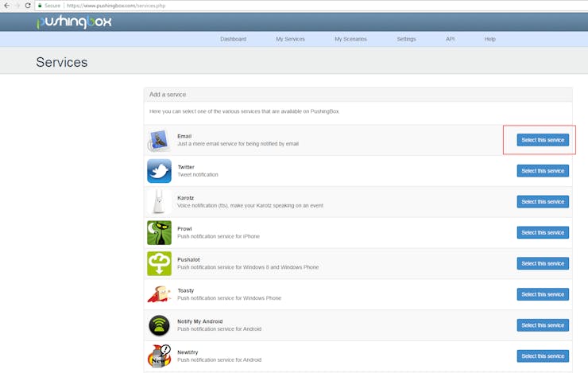Image resolution: width=588 pixels, height=373 pixels.
Task: Click the 'Newtifry' service title
Action: click(x=188, y=352)
